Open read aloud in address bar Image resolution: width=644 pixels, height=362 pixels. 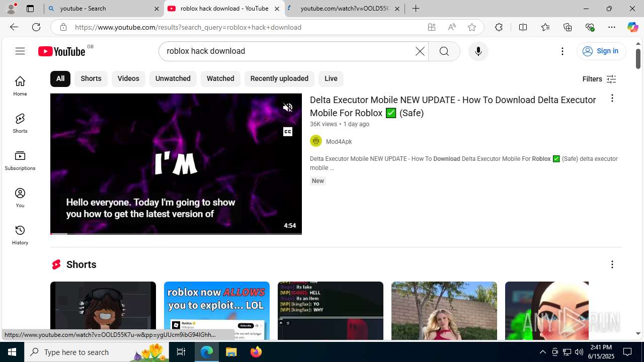tap(452, 27)
